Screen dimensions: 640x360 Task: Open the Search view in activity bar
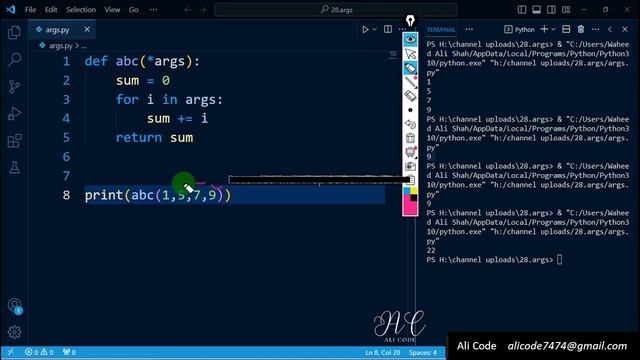click(15, 59)
